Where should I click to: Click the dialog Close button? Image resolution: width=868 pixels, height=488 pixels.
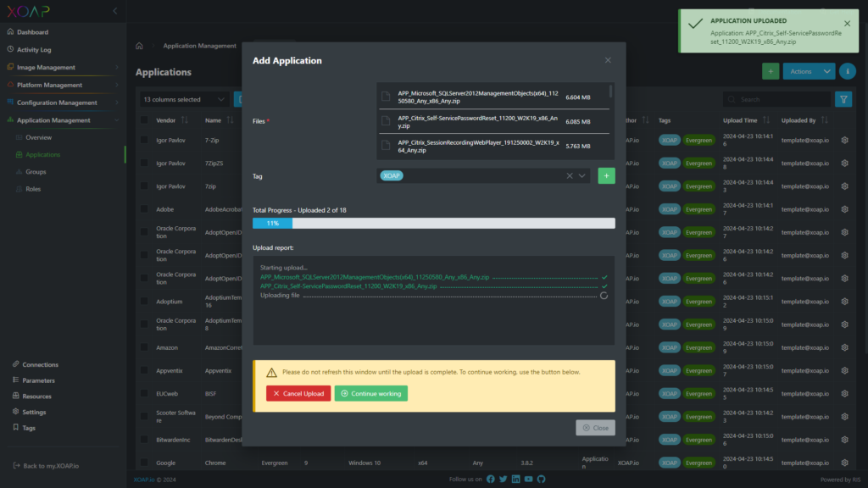(x=595, y=428)
